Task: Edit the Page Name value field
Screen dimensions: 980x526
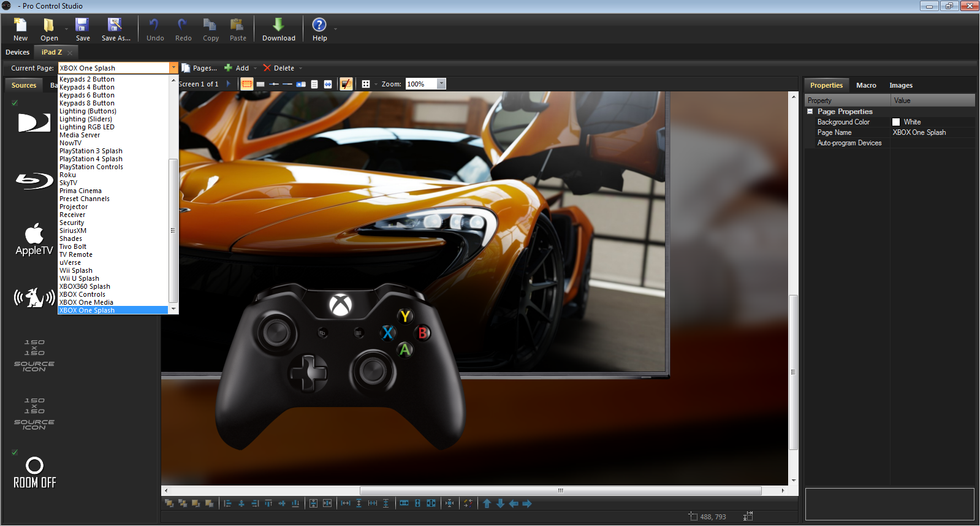Action: point(933,132)
